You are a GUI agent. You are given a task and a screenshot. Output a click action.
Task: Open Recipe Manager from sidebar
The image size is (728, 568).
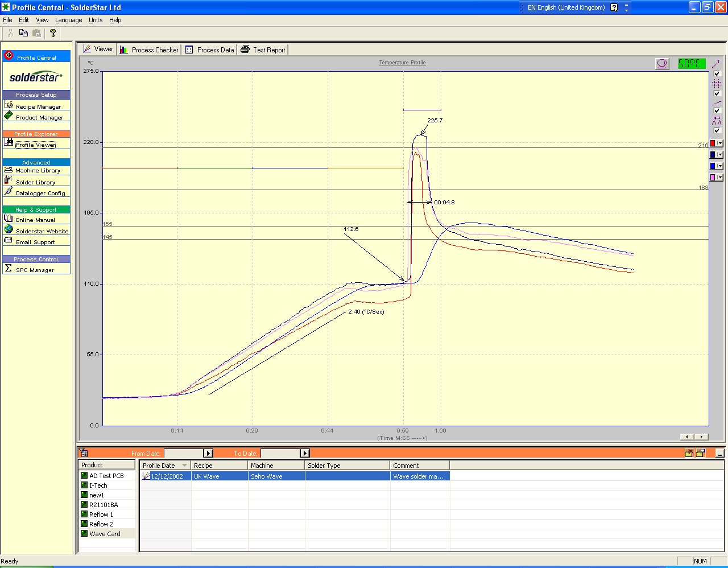click(36, 106)
